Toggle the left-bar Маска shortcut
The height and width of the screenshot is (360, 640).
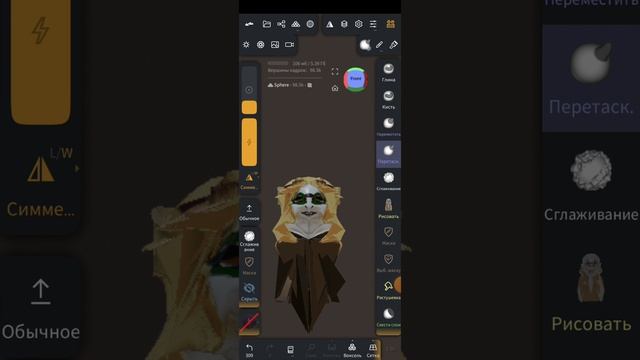[x=249, y=265]
